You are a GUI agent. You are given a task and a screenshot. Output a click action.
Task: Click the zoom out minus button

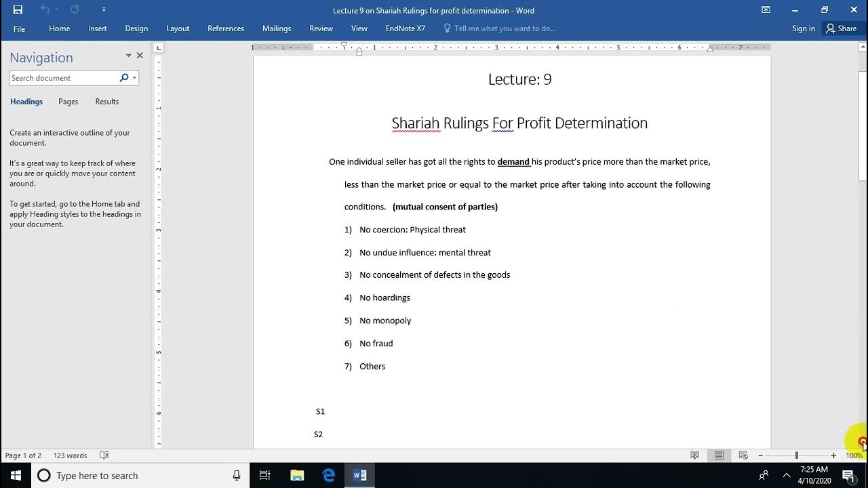coord(760,455)
